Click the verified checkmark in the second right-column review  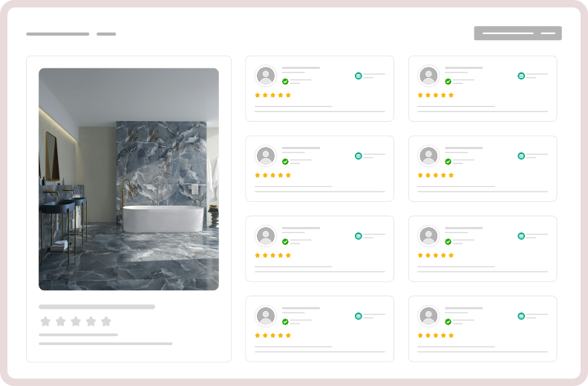click(x=448, y=162)
